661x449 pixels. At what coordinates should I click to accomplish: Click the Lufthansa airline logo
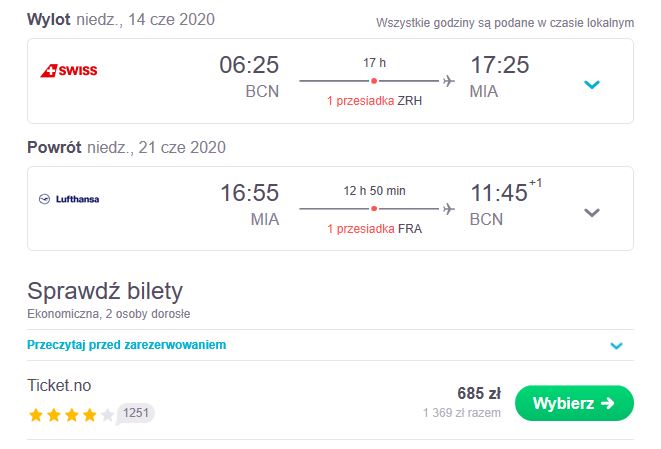coord(69,199)
